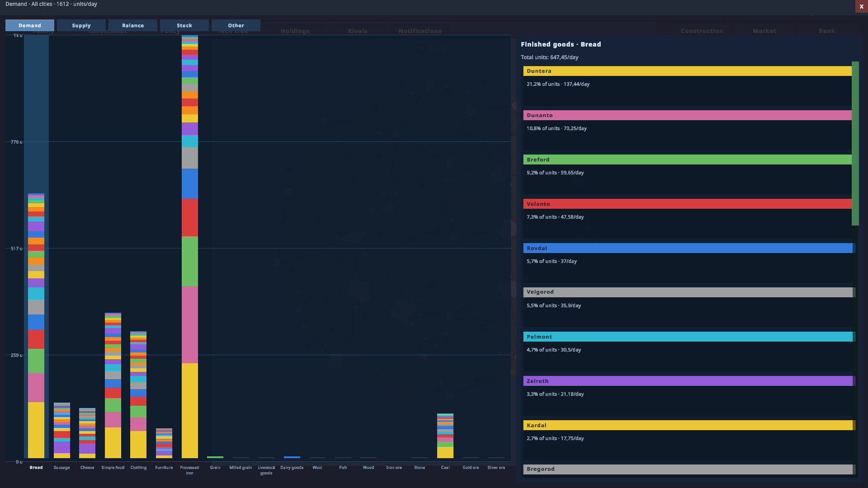Image resolution: width=868 pixels, height=488 pixels.
Task: Click the Dairy goods axis label
Action: (x=292, y=468)
